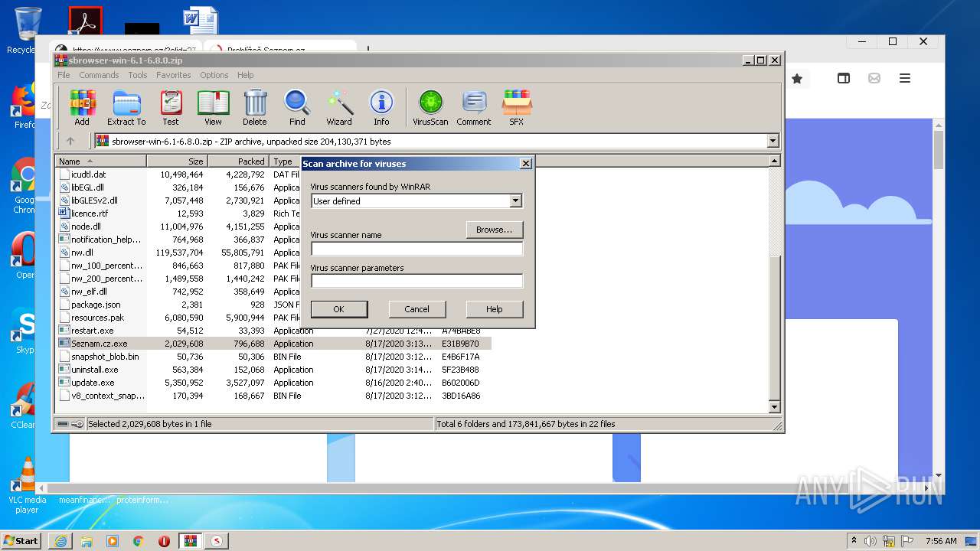980x551 pixels.
Task: Open the Options menu
Action: point(214,75)
